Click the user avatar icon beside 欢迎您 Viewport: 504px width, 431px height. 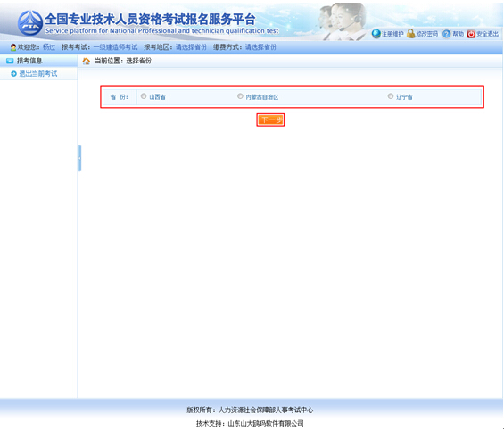coord(13,47)
